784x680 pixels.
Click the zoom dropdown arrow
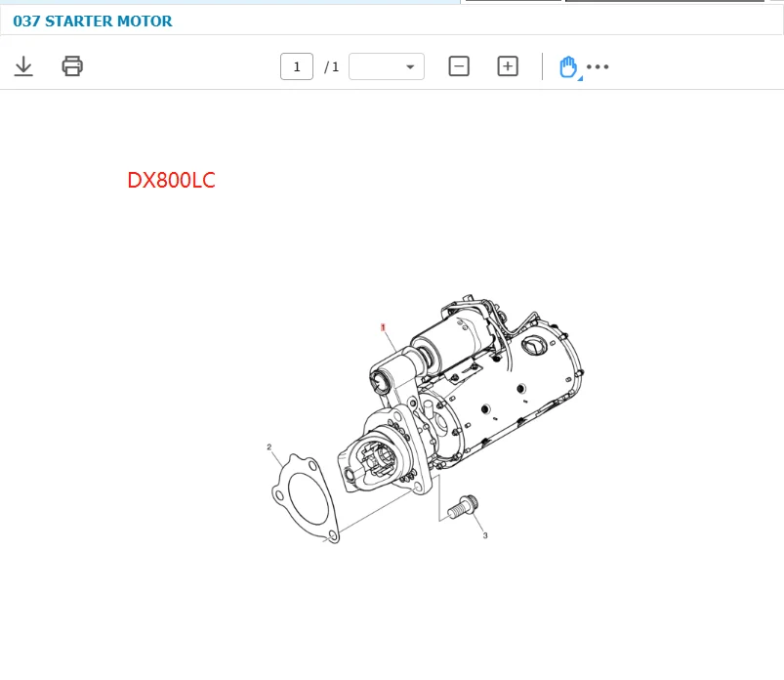(x=410, y=66)
